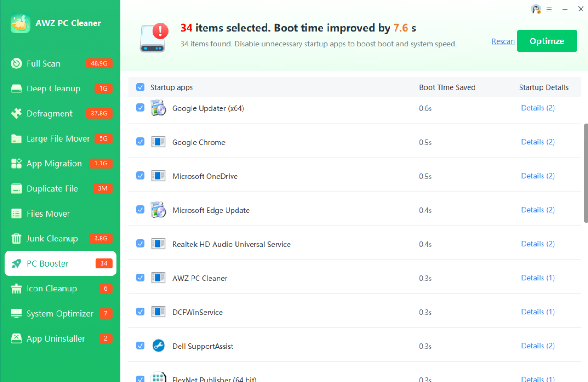This screenshot has width=588, height=382.
Task: Click the Realtek HD Audio service icon
Action: click(x=158, y=244)
